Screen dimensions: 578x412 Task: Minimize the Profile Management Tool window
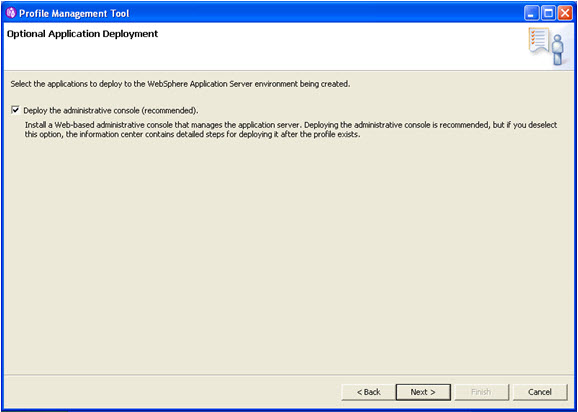point(531,14)
